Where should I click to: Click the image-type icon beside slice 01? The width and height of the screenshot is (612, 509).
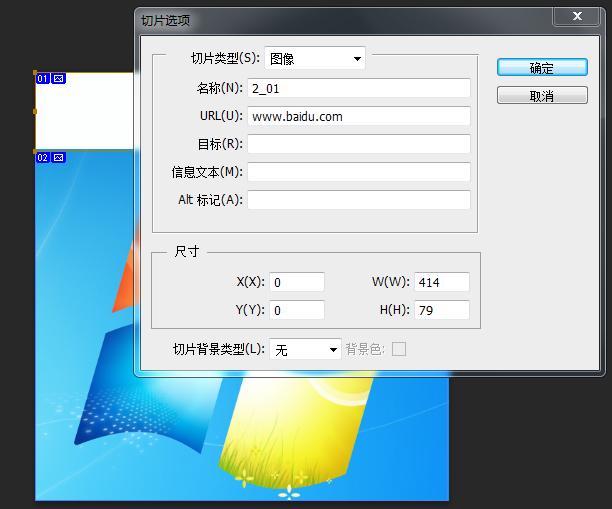click(x=59, y=79)
